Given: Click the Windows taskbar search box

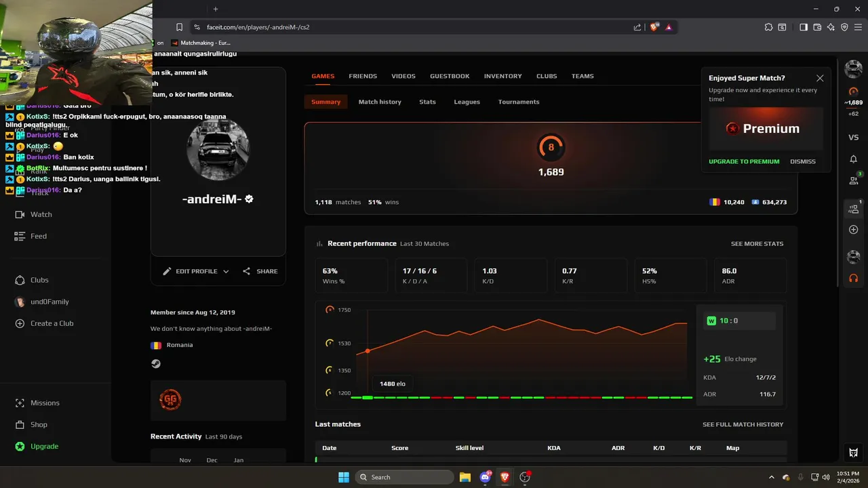Looking at the screenshot, I should point(404,477).
